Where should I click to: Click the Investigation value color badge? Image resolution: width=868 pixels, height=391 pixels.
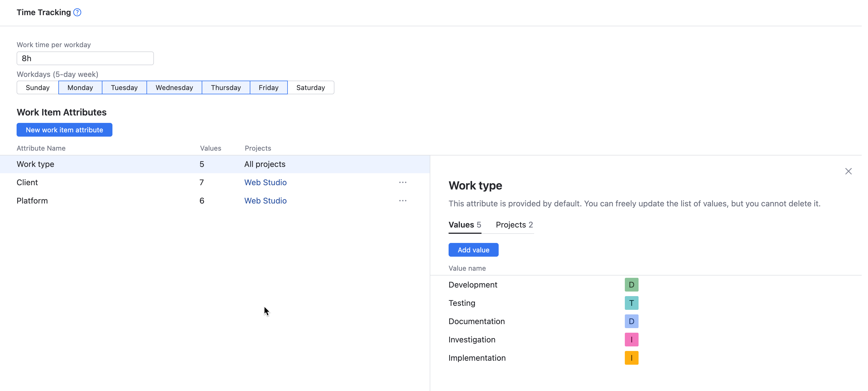point(631,340)
